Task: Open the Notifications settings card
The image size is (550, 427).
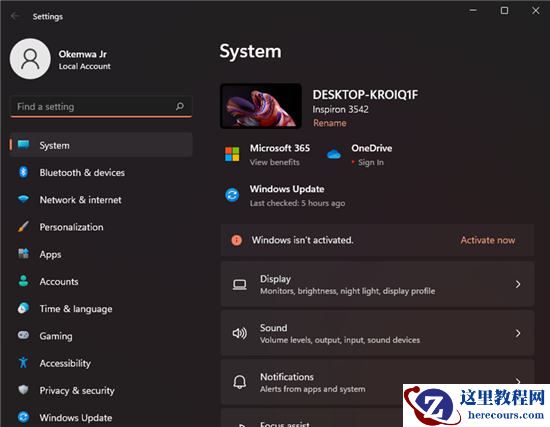Action: (377, 382)
